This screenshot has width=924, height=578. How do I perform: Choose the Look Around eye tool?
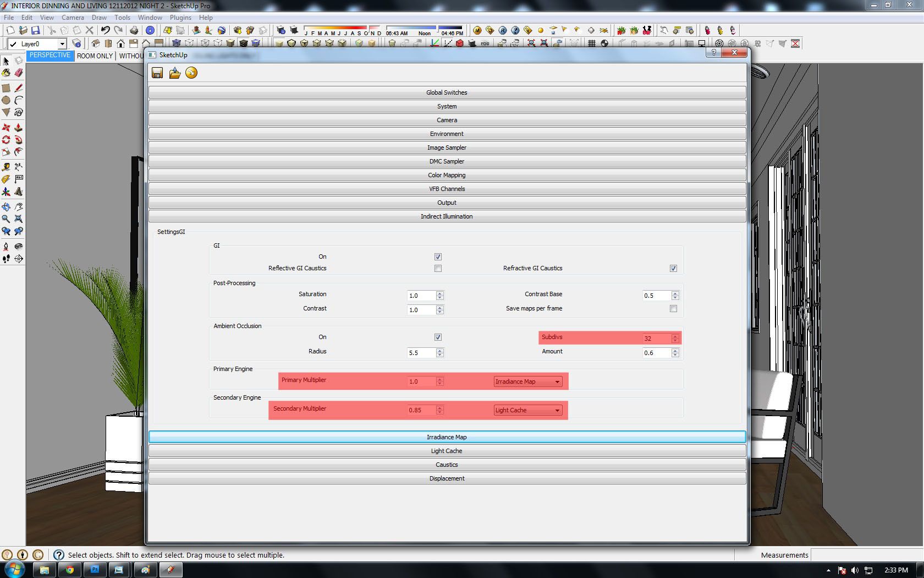pyautogui.click(x=19, y=246)
